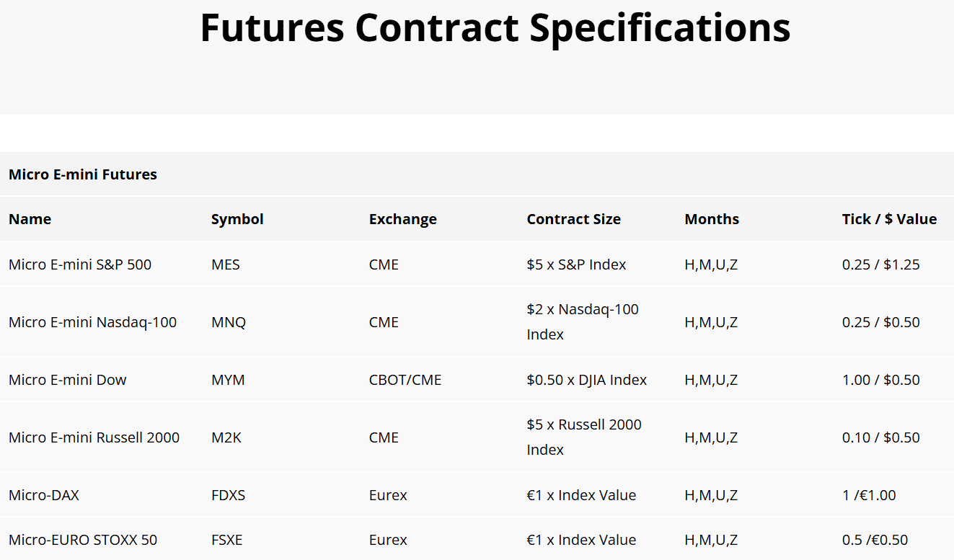Image resolution: width=954 pixels, height=560 pixels.
Task: Click the Exchange column header
Action: (402, 219)
